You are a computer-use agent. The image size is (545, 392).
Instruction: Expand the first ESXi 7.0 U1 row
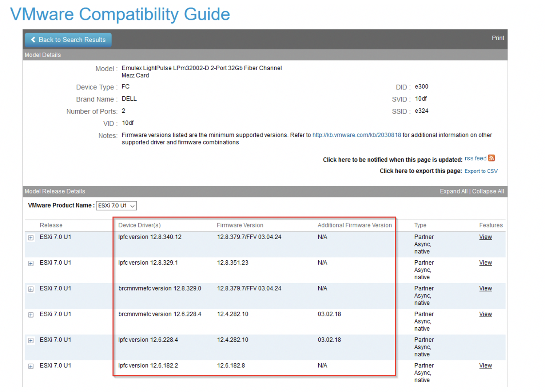click(31, 237)
